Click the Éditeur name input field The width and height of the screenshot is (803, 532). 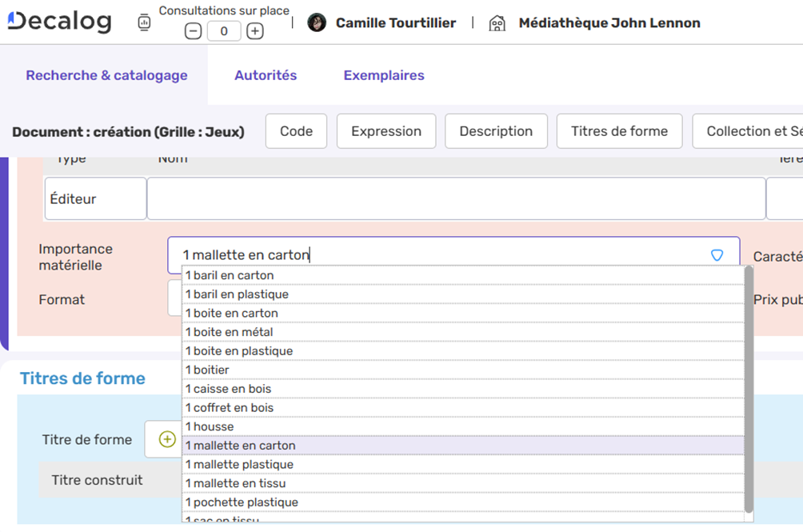click(x=456, y=198)
